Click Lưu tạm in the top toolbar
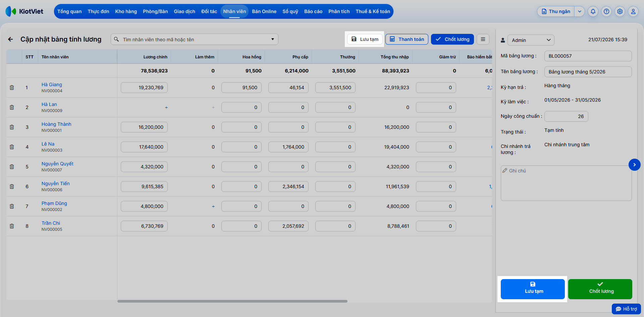 click(x=365, y=39)
